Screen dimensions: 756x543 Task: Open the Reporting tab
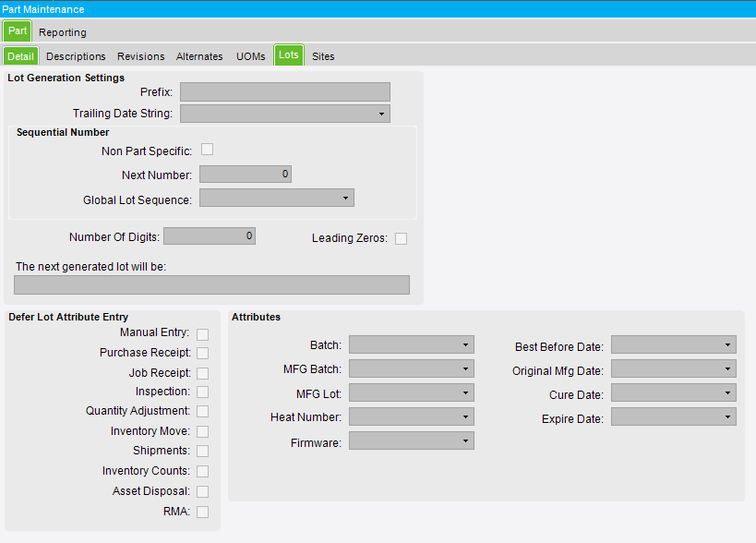63,32
